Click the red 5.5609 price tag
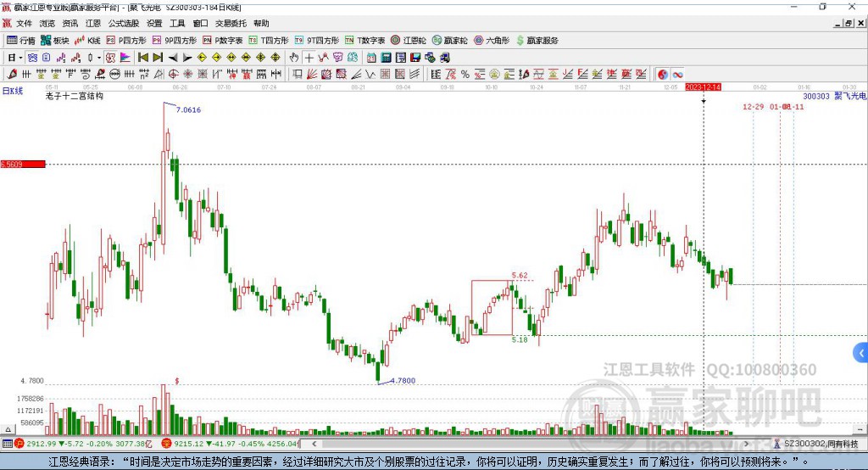Screen dimensions: 868x470 click(x=23, y=164)
